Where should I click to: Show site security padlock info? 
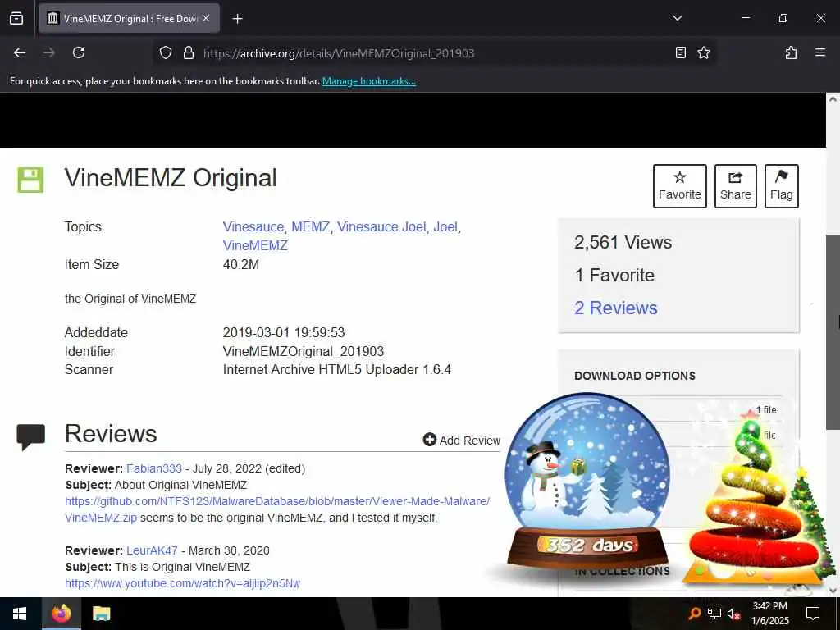188,53
